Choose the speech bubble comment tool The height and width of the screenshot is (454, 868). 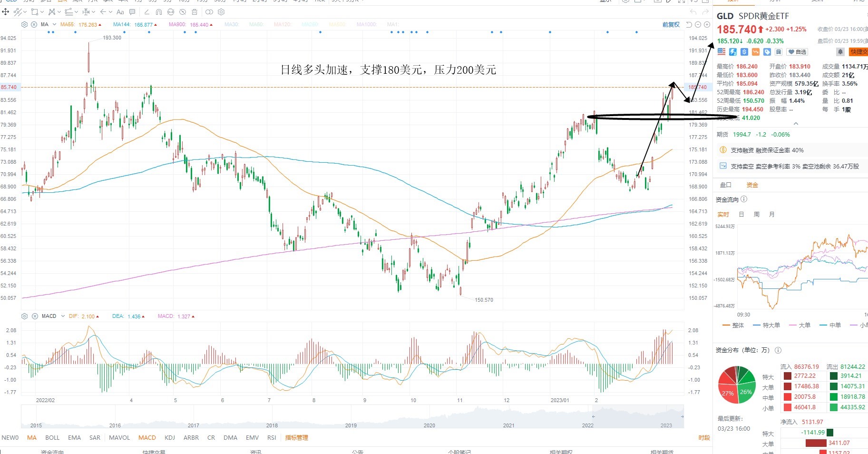tap(132, 12)
